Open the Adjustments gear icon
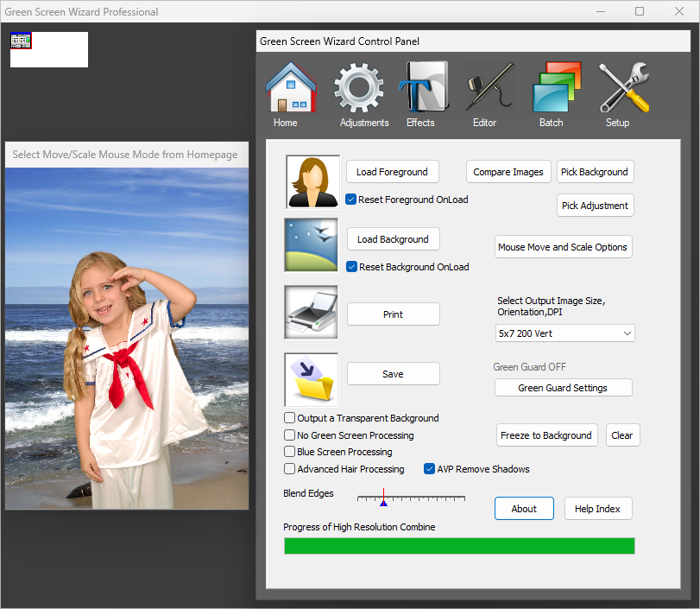Screen dimensions: 700x609 pos(359,86)
